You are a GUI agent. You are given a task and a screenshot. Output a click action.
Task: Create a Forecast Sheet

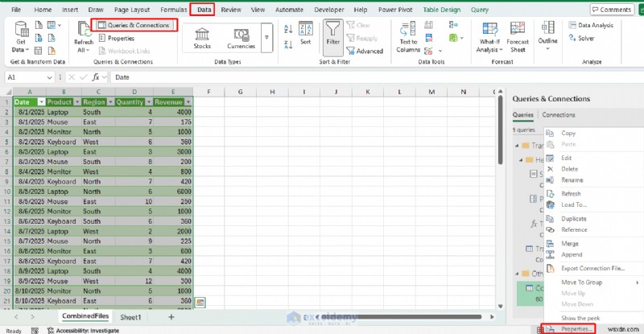[x=518, y=38]
